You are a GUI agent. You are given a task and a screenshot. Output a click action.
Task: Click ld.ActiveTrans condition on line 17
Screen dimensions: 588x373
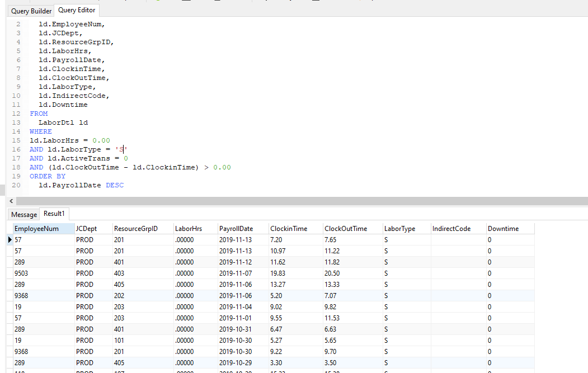point(88,158)
